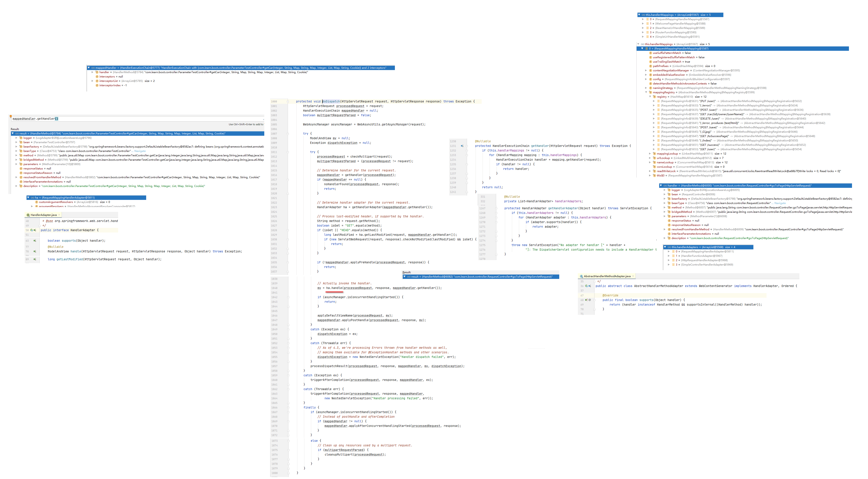Click processDispatchResult call on line 1057
868x479 pixels.
click(x=328, y=366)
